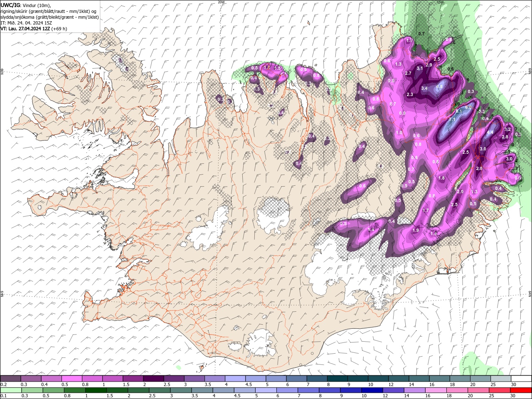Pick the lavender upper swatch between 4 and 4.5
The height and width of the screenshot is (399, 532).
(235, 379)
